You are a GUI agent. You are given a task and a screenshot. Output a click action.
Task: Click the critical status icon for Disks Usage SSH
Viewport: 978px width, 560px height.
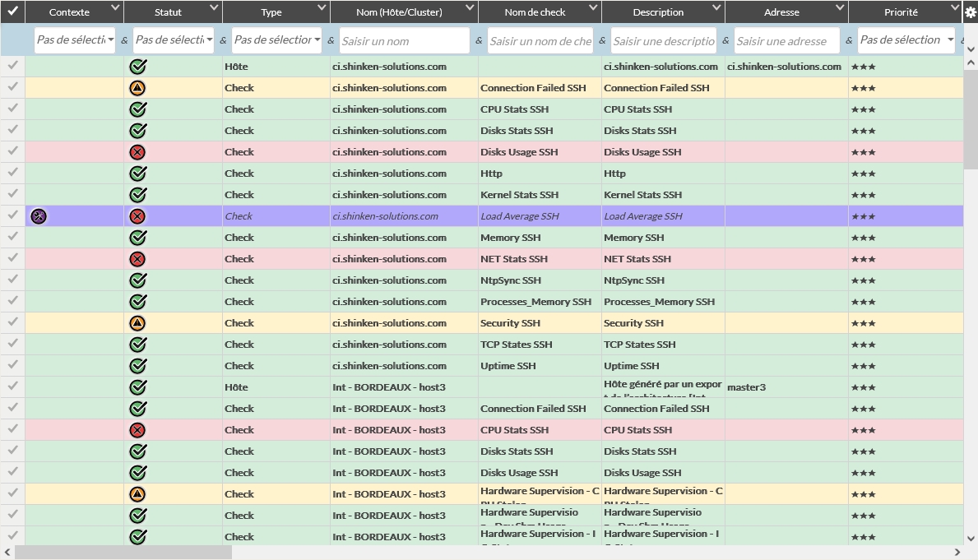tap(138, 152)
